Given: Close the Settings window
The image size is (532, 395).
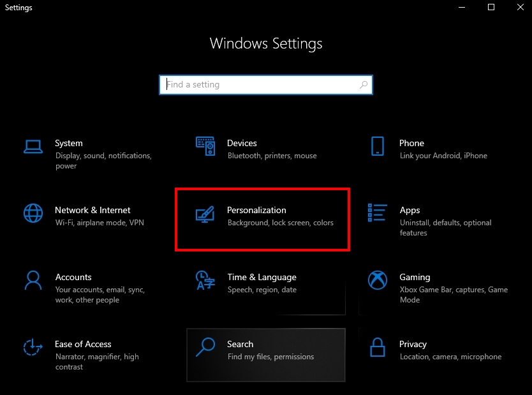Looking at the screenshot, I should (x=520, y=7).
